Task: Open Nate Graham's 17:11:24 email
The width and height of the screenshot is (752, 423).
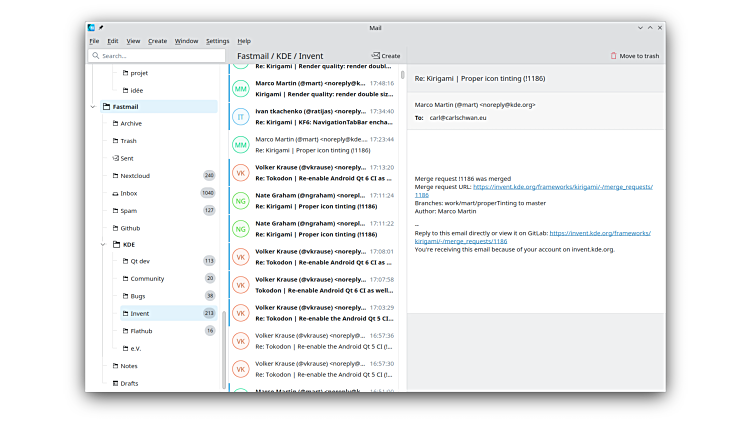Action: click(315, 200)
